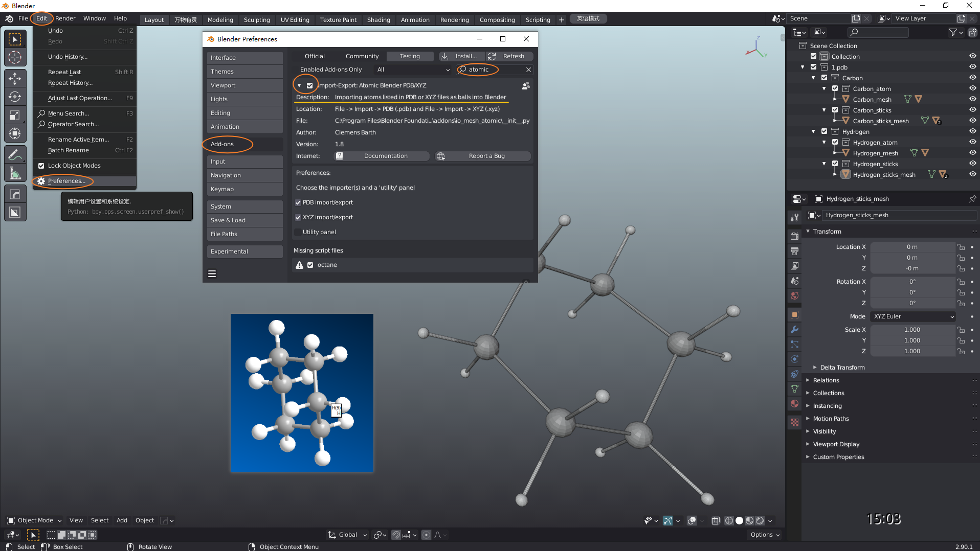The image size is (980, 551).
Task: Open the Physics properties tab
Action: point(794,358)
